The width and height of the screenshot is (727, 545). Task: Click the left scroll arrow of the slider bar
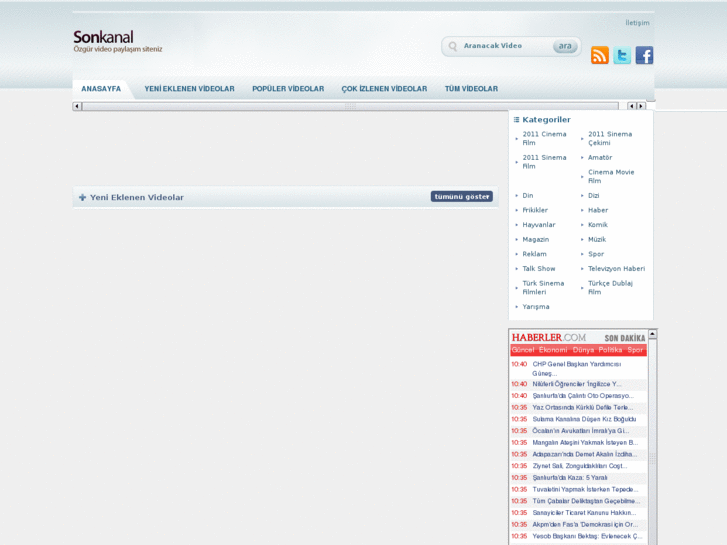77,106
